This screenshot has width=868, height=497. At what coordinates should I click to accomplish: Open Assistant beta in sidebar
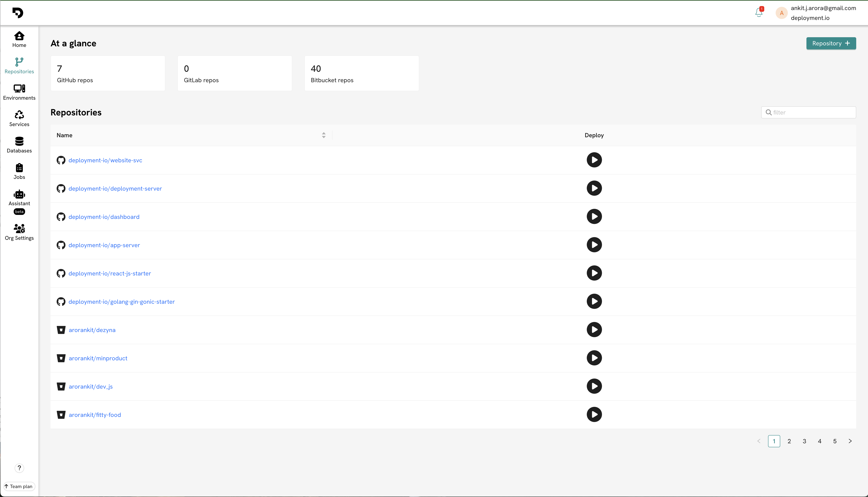(x=19, y=201)
